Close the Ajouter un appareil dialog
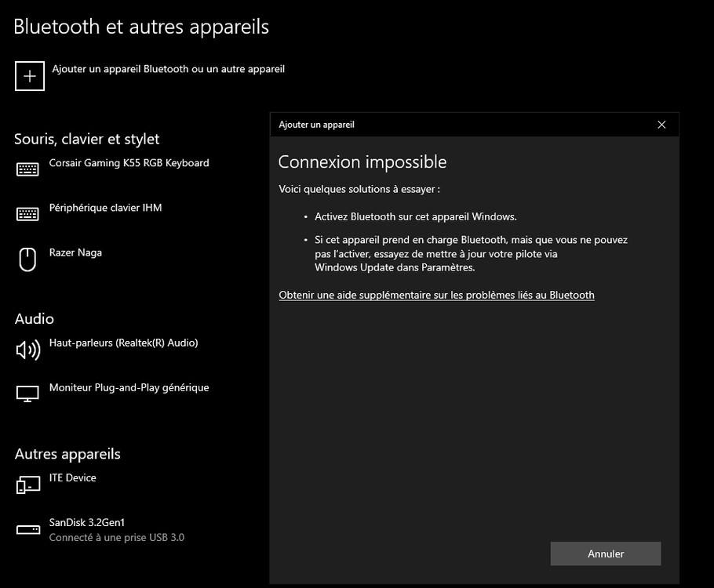 [661, 125]
